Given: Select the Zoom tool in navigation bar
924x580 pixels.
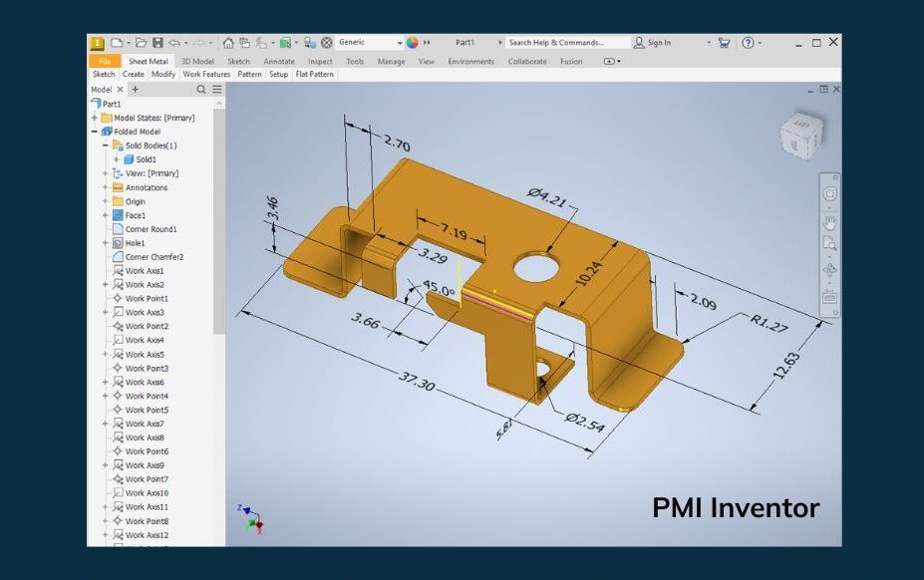Looking at the screenshot, I should point(829,243).
